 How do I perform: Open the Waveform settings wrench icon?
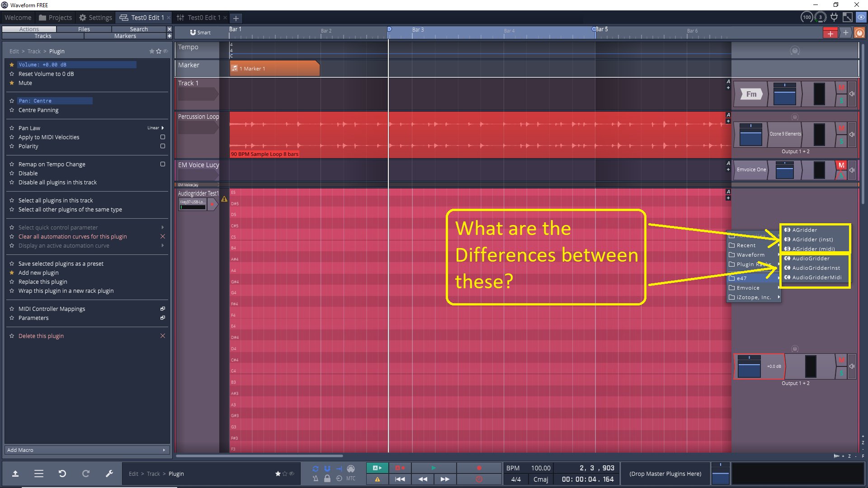(109, 474)
